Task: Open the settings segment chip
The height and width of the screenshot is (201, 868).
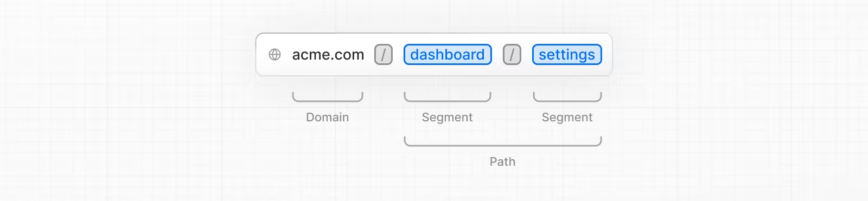Action: point(567,55)
